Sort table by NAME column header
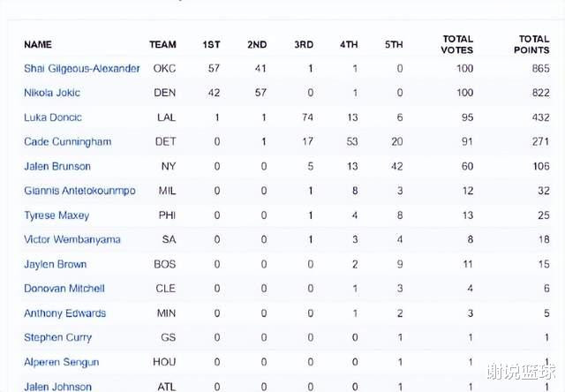The width and height of the screenshot is (565, 392). 38,44
